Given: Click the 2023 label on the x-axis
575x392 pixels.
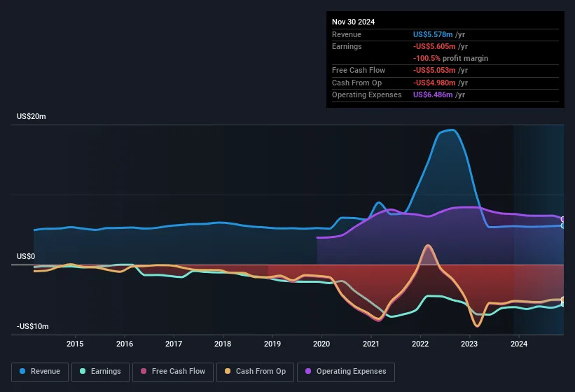Looking at the screenshot, I should tap(469, 344).
